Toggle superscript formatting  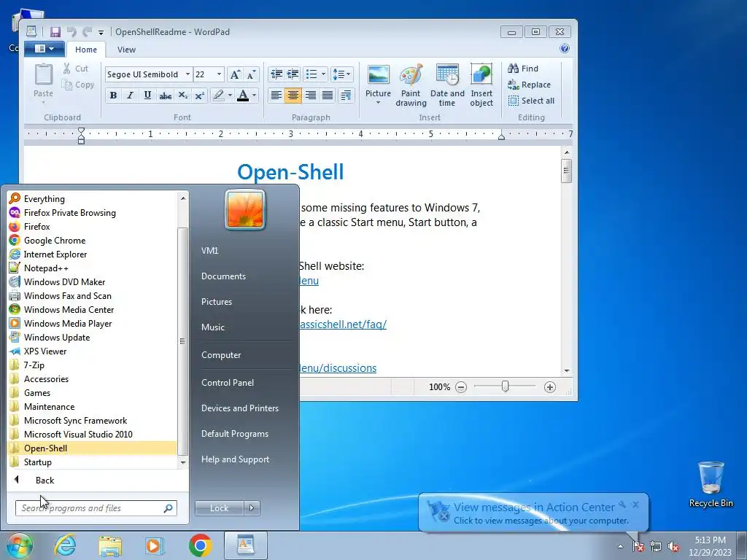point(200,96)
